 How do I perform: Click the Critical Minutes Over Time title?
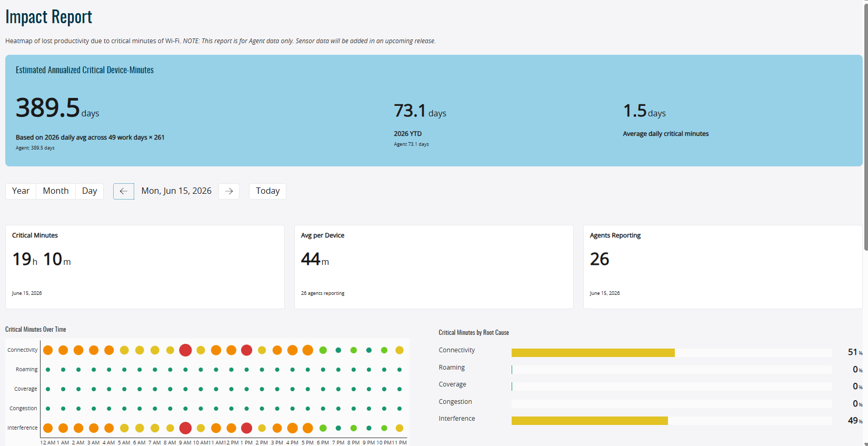tap(36, 330)
